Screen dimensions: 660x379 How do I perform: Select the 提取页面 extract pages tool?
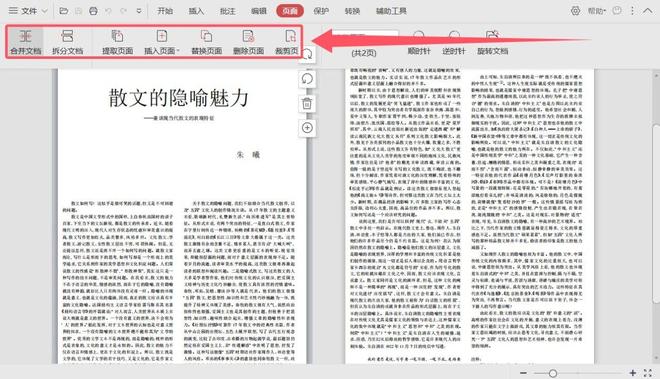coord(117,42)
